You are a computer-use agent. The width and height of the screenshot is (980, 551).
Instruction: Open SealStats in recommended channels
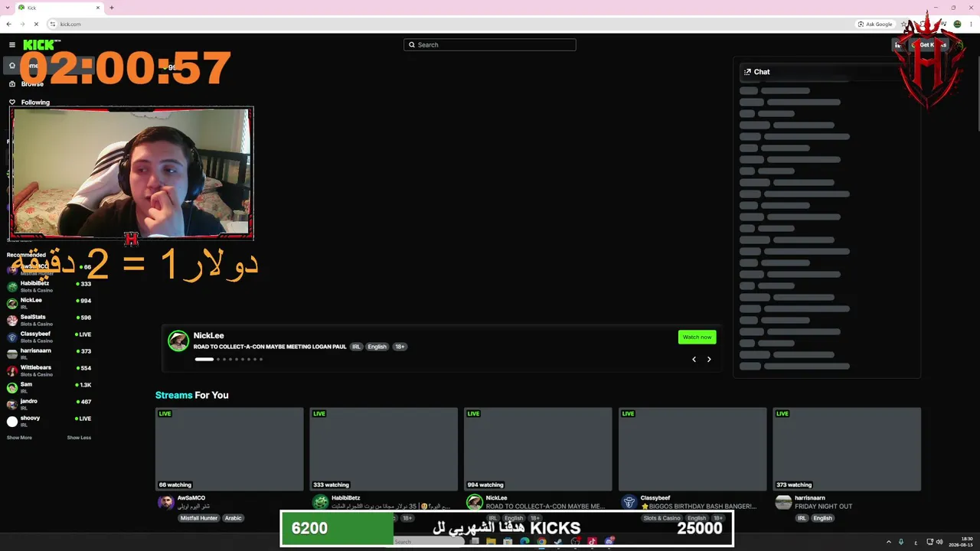click(49, 320)
